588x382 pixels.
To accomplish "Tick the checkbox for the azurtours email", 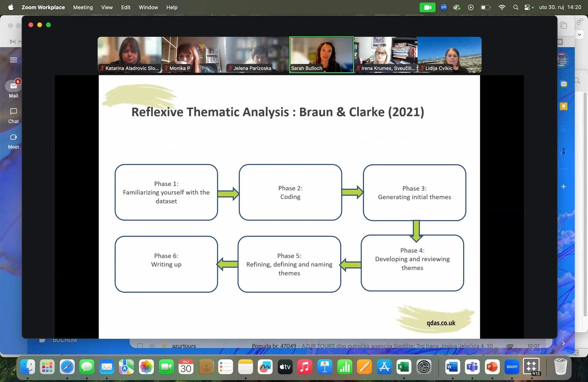I will (140, 346).
